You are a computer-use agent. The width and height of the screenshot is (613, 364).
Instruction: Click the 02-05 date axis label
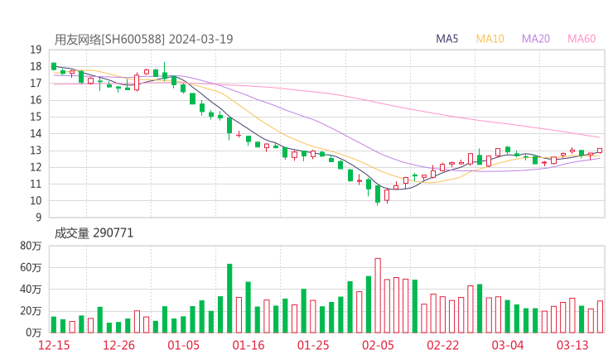(x=378, y=345)
